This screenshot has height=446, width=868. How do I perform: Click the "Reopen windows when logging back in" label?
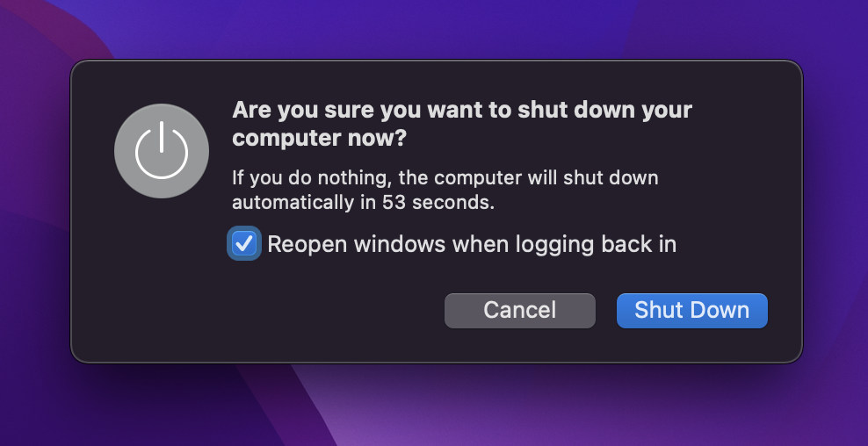[x=471, y=244]
